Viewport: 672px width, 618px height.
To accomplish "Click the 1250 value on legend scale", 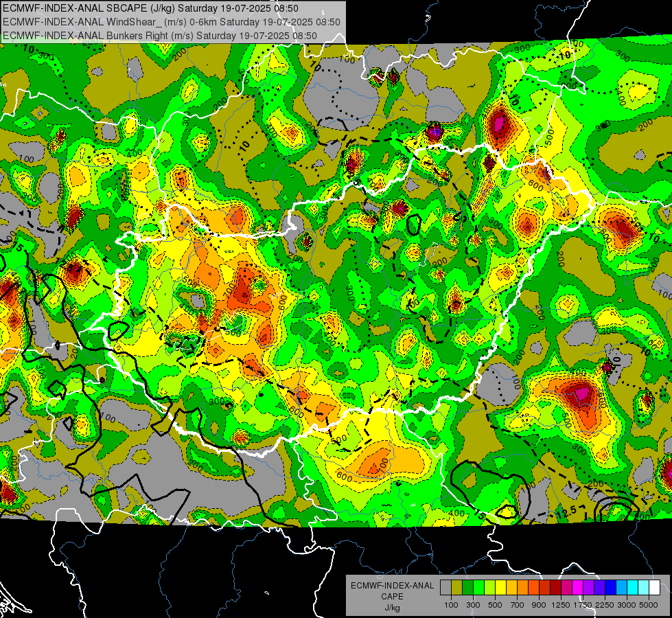I will click(561, 605).
